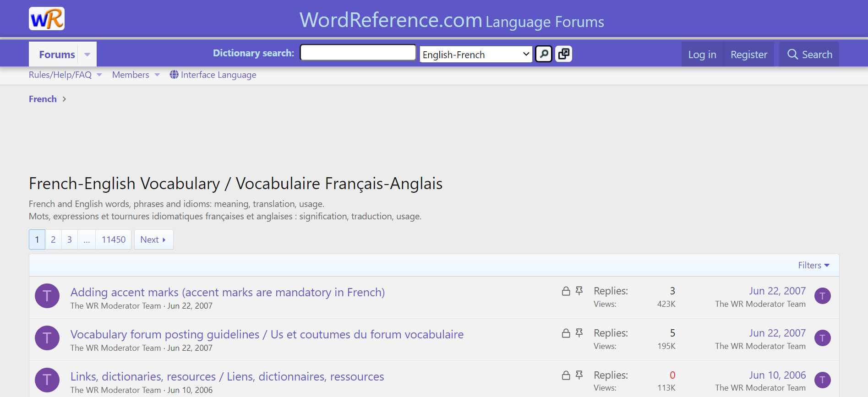
Task: Click the pin icon on the Links, dictionaries, resources thread
Action: (x=579, y=375)
